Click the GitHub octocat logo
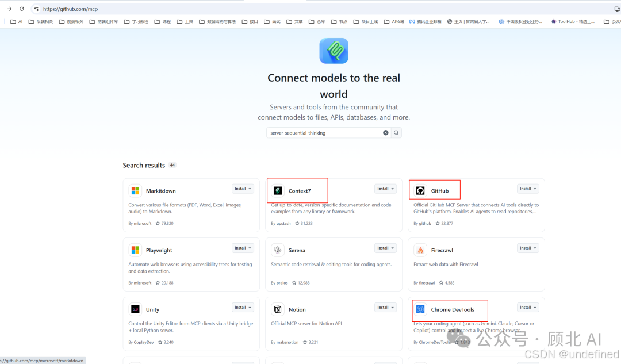The height and width of the screenshot is (364, 621). point(420,190)
